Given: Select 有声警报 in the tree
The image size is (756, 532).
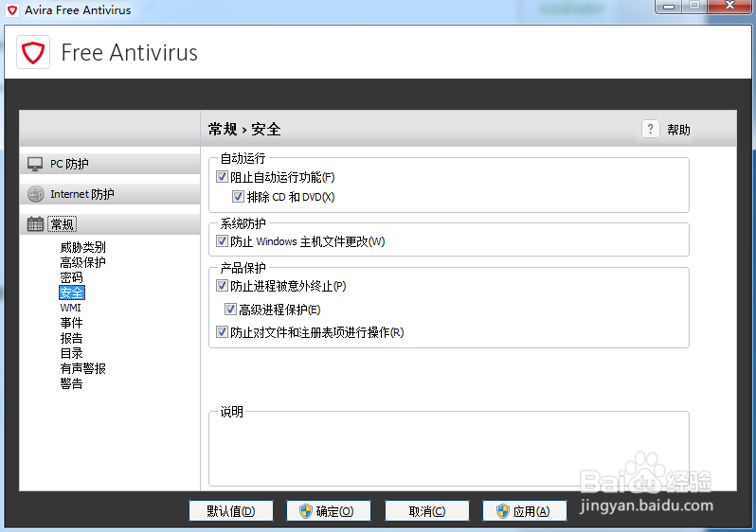Looking at the screenshot, I should click(83, 368).
